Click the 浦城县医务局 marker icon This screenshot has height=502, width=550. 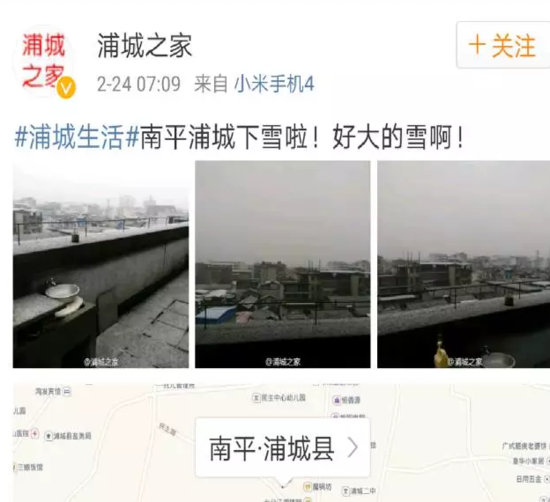coord(48,436)
